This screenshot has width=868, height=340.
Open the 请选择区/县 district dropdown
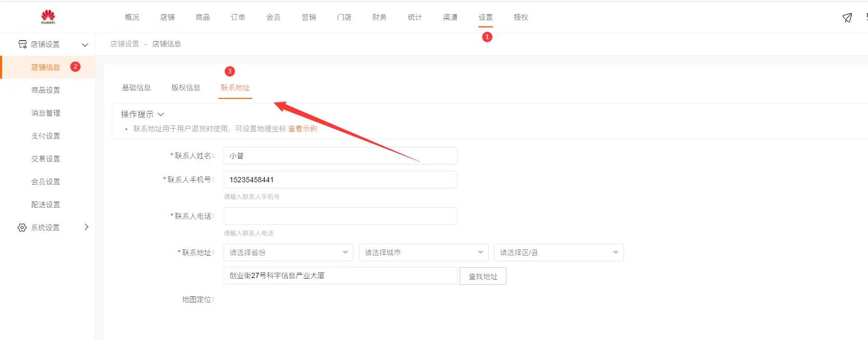coord(559,253)
